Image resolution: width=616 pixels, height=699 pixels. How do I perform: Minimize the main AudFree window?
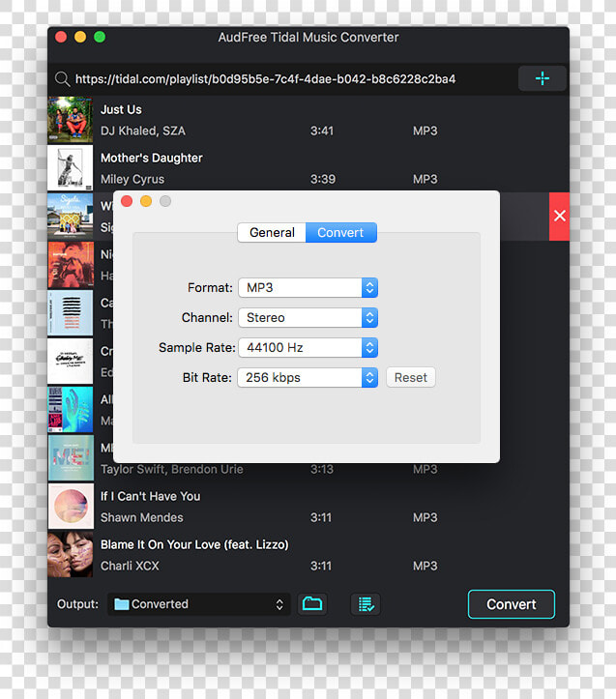coord(80,37)
